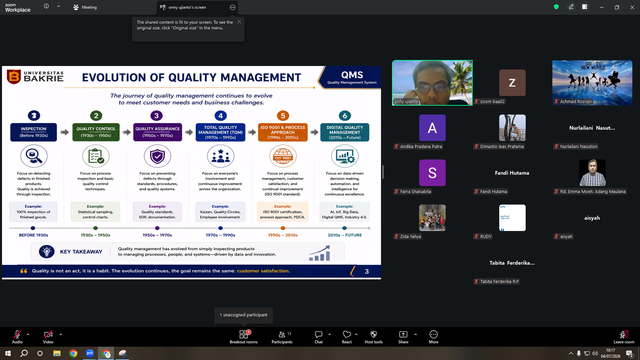Unmute microphone with the Audio button

coord(17,337)
